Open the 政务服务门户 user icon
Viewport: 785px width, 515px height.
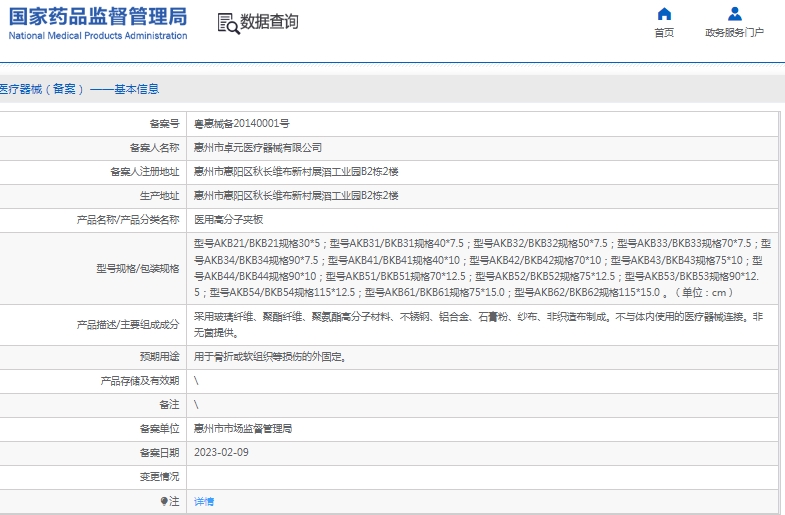click(x=735, y=14)
